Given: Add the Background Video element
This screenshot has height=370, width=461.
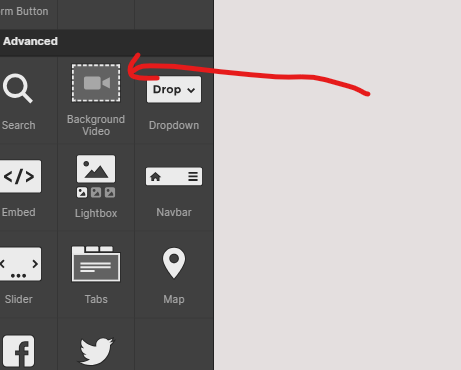Looking at the screenshot, I should pyautogui.click(x=96, y=100).
